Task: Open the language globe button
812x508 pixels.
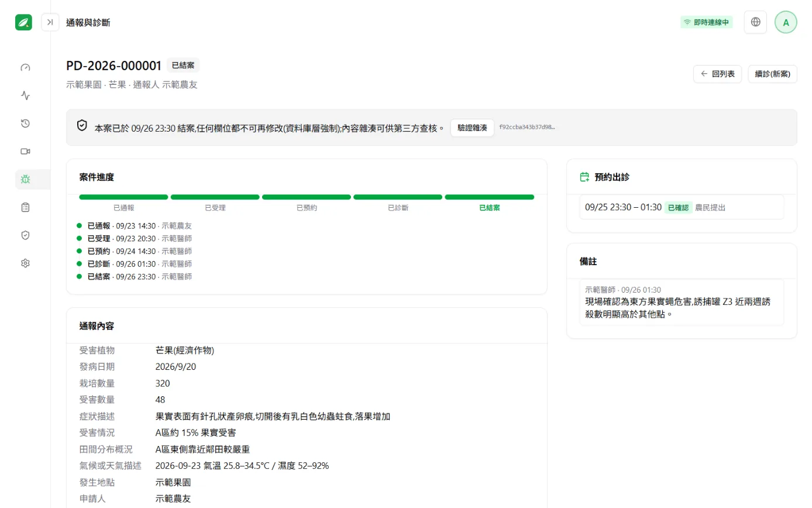Action: click(x=755, y=22)
